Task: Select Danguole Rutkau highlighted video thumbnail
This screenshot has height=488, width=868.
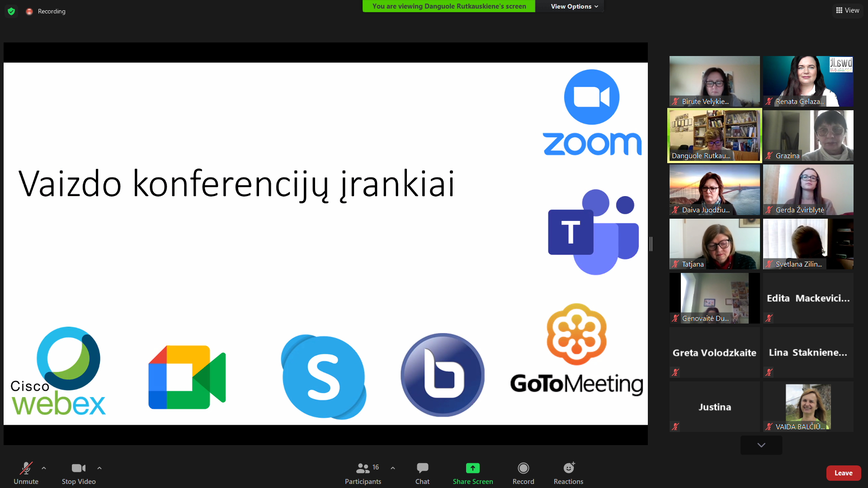Action: click(715, 136)
